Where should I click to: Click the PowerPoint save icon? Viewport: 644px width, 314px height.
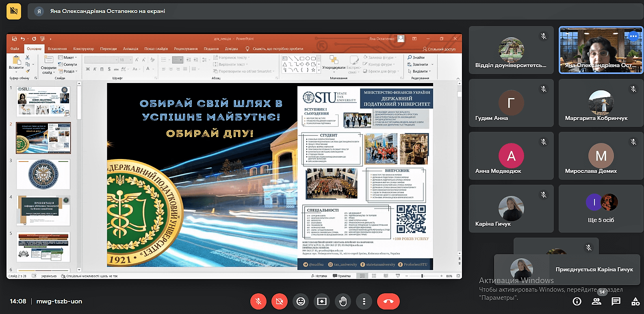coord(14,39)
